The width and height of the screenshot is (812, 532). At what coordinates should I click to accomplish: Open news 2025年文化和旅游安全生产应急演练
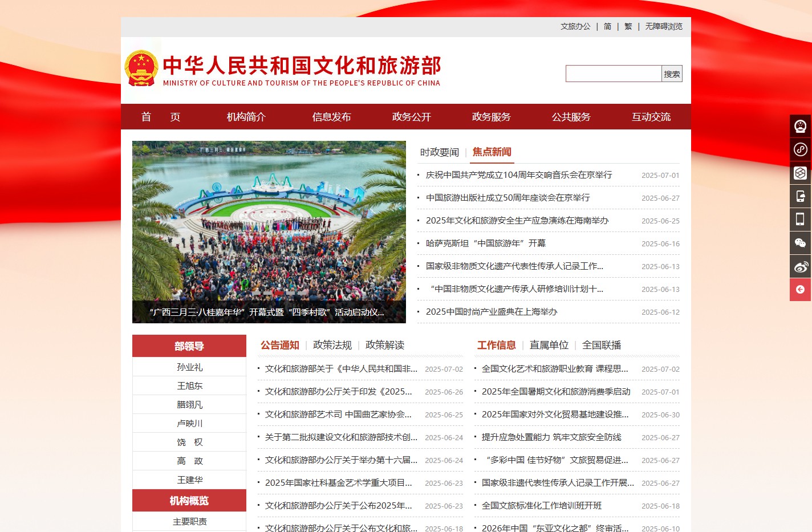pos(517,221)
